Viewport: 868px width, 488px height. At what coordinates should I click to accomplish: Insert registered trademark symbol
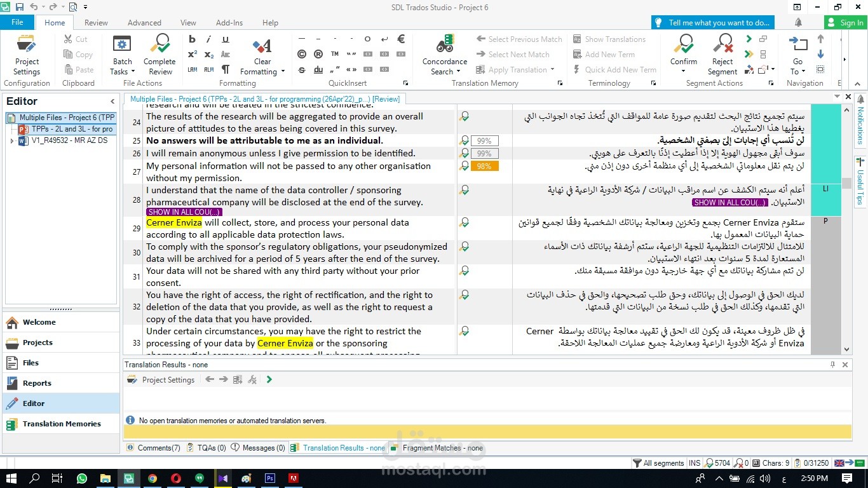click(x=318, y=54)
